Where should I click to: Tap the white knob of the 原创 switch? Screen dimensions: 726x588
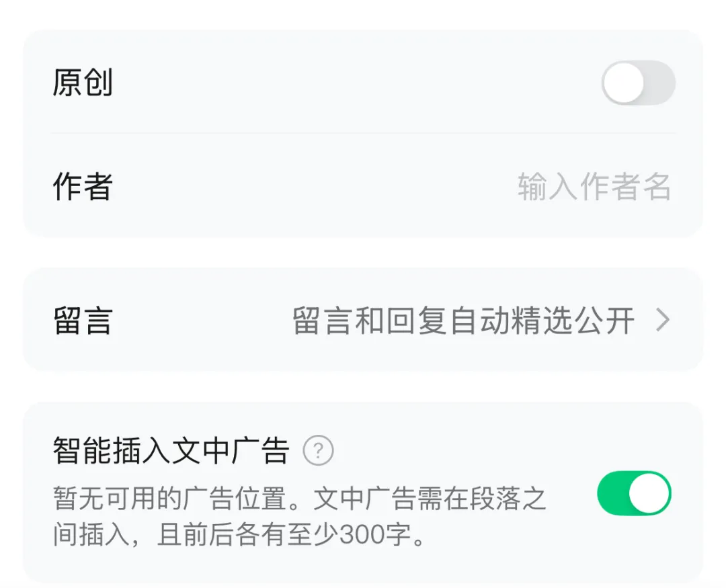[624, 83]
